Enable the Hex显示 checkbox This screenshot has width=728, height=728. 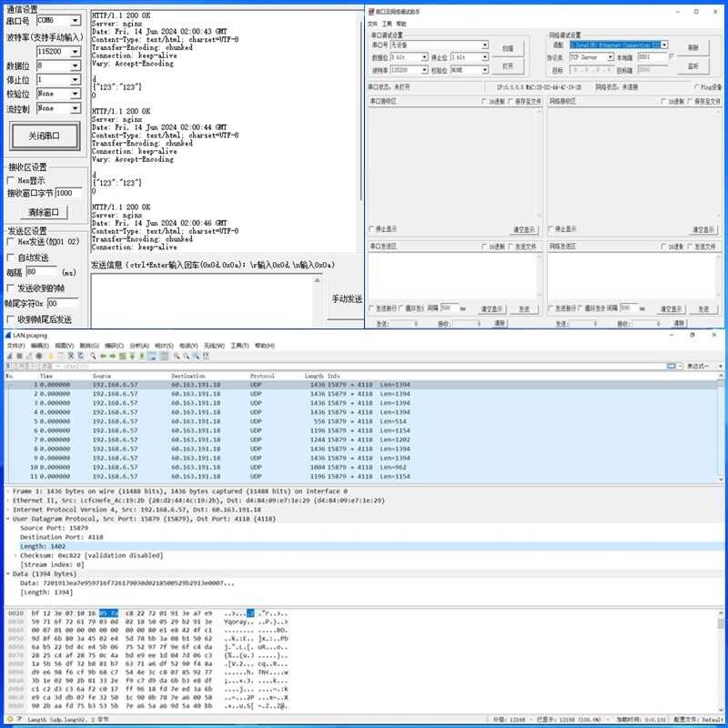(x=11, y=180)
